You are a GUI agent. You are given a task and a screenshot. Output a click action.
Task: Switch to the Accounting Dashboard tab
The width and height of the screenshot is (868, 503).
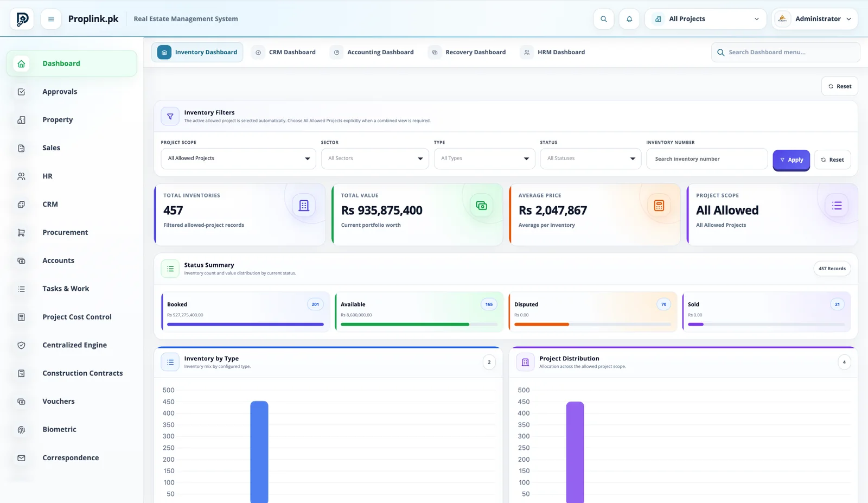pos(373,53)
